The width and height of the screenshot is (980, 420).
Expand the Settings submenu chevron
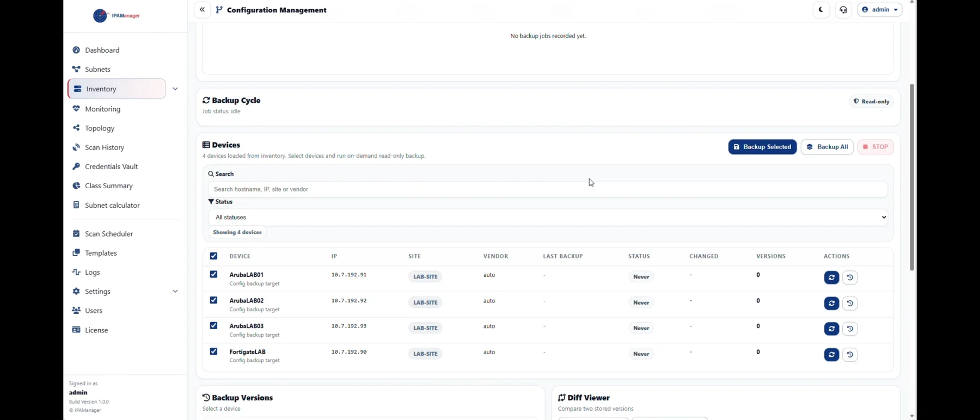175,292
